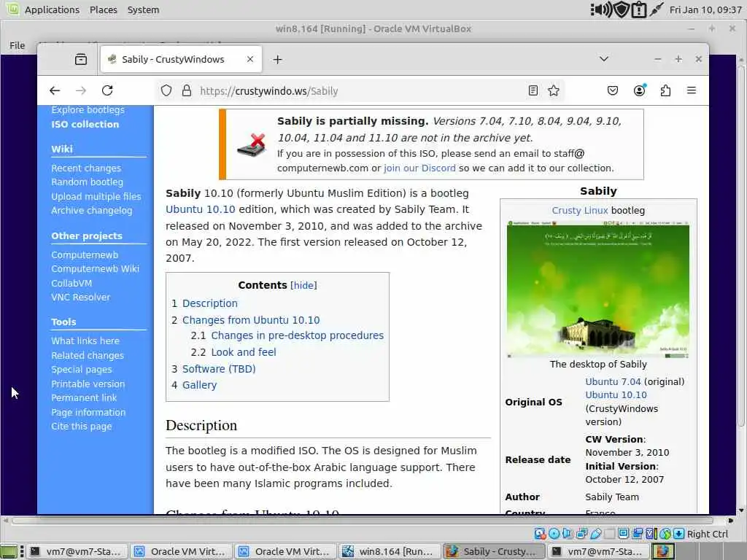Open the Firefox account icon
Viewport: 747px width, 560px height.
click(639, 90)
